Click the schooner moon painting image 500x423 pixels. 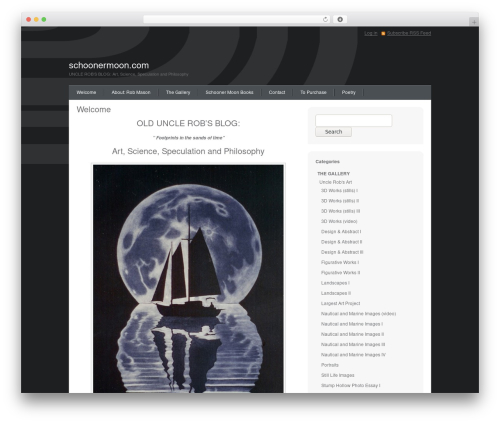point(188,278)
